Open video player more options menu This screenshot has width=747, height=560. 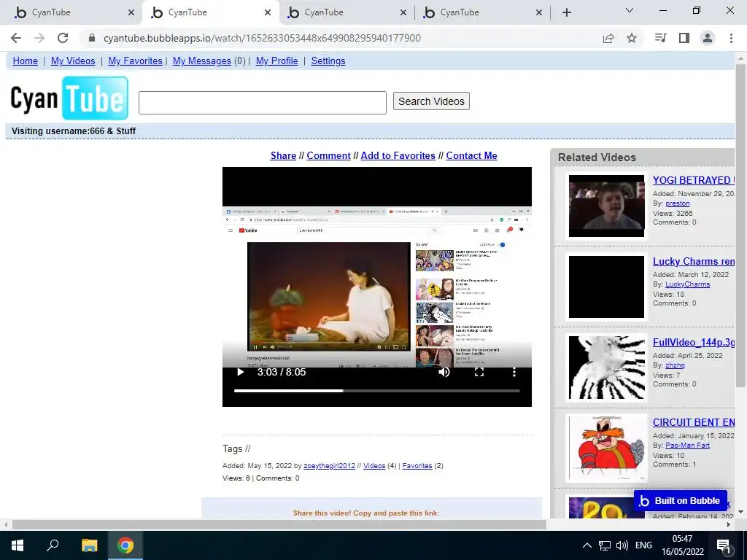514,372
